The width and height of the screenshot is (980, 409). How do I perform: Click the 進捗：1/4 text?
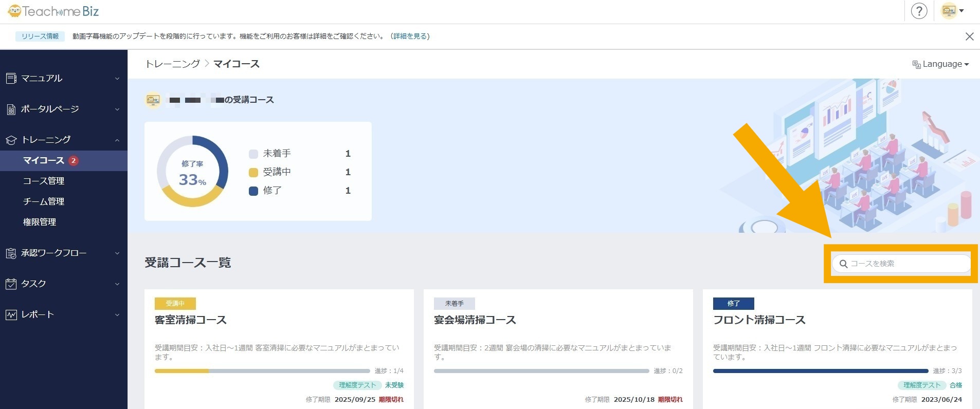point(389,371)
